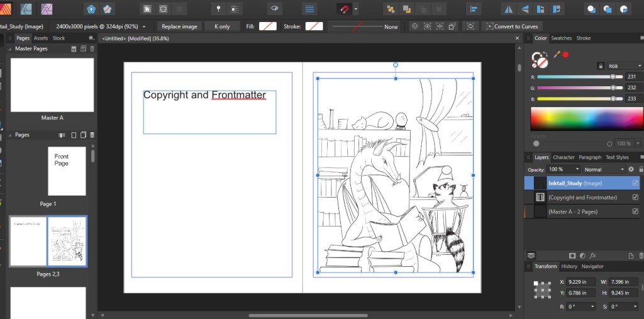Click the preflight eye check icon

coord(274,9)
